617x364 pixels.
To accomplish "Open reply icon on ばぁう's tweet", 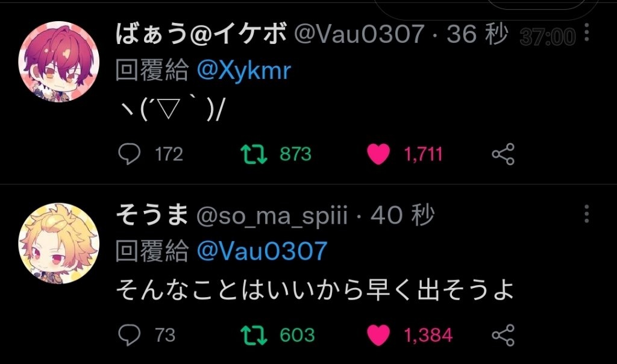I will pos(129,154).
